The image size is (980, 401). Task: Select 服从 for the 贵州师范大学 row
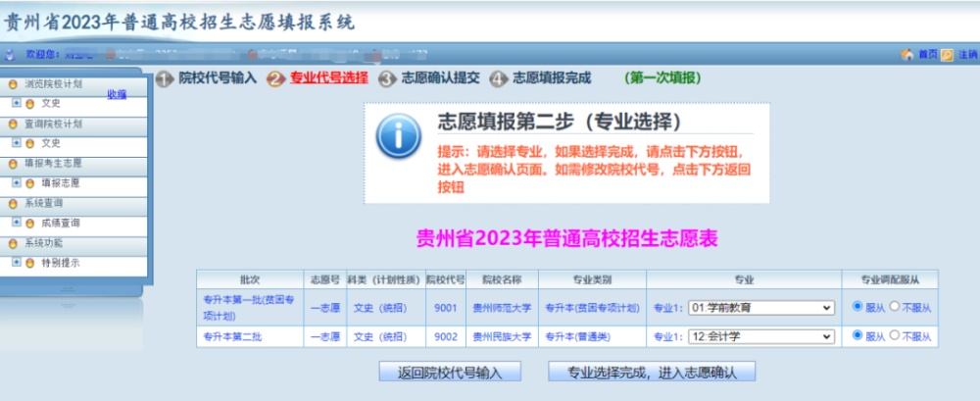click(x=857, y=307)
